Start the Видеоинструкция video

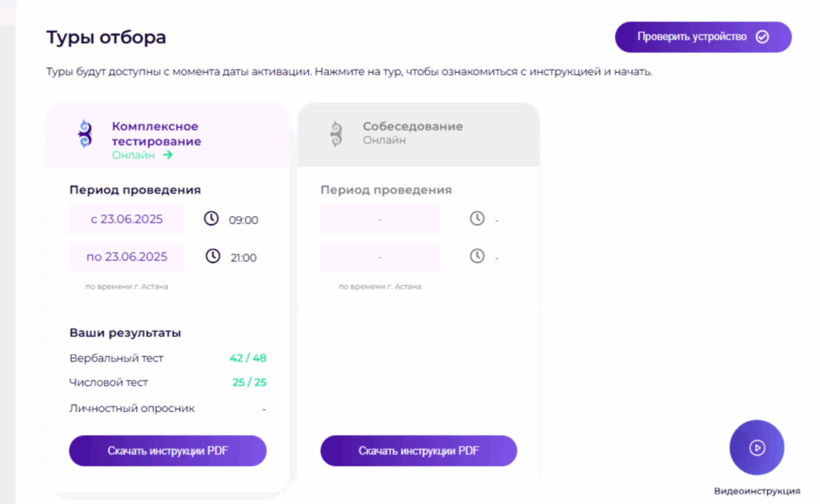pos(756,447)
